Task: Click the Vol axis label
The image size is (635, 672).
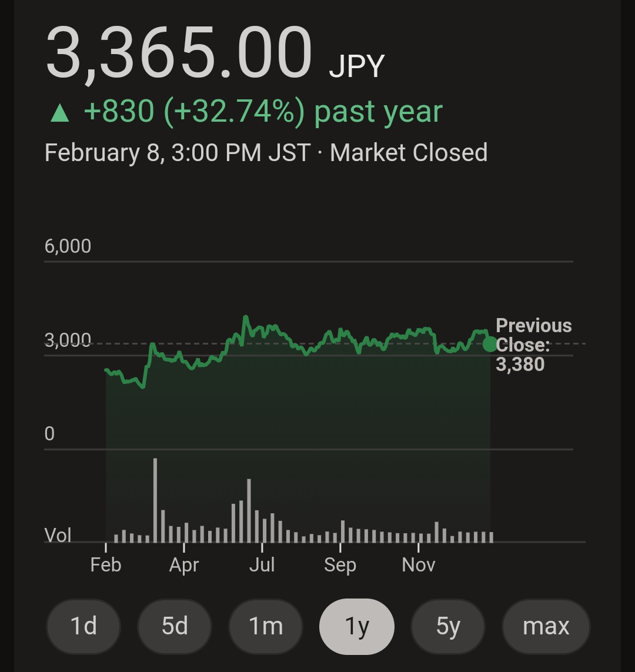Action: 58,535
